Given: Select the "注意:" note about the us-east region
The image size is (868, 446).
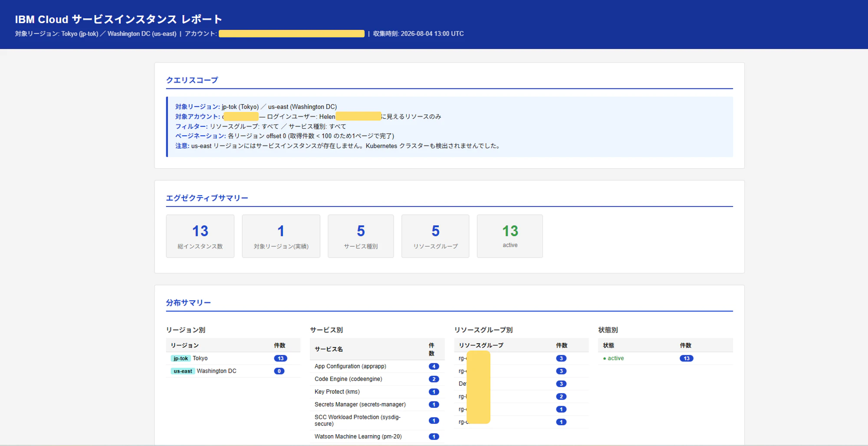Looking at the screenshot, I should [339, 146].
